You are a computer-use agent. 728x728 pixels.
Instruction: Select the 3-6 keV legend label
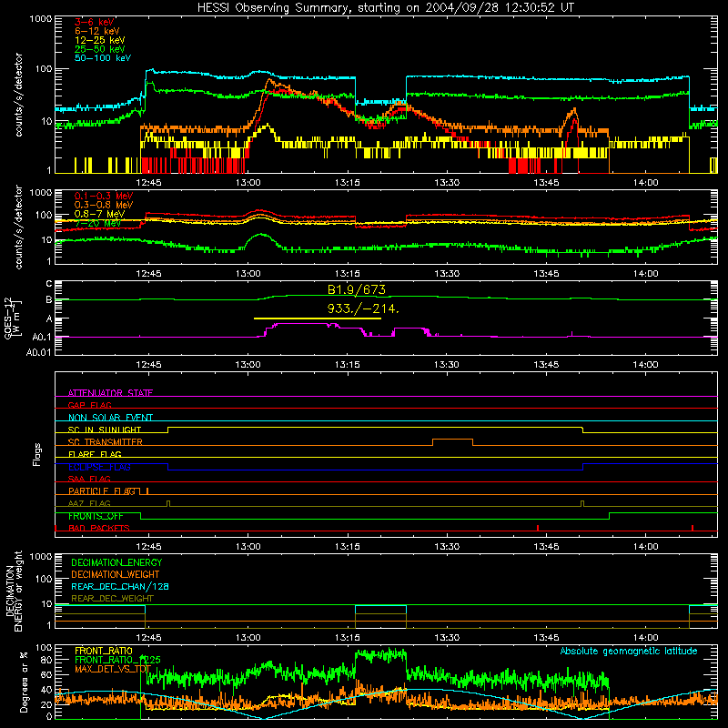tap(95, 22)
